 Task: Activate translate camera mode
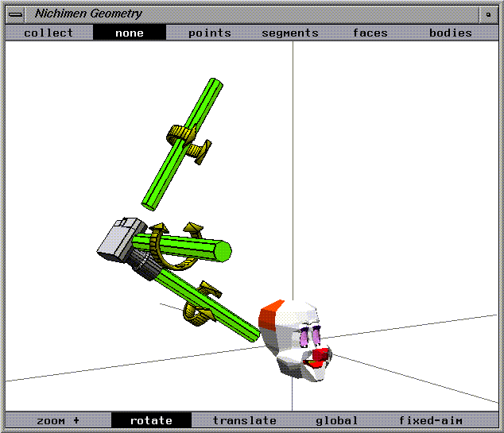tap(245, 420)
